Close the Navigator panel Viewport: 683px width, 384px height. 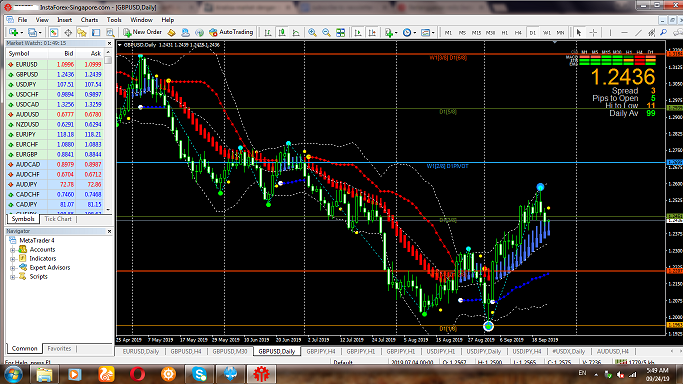click(109, 231)
